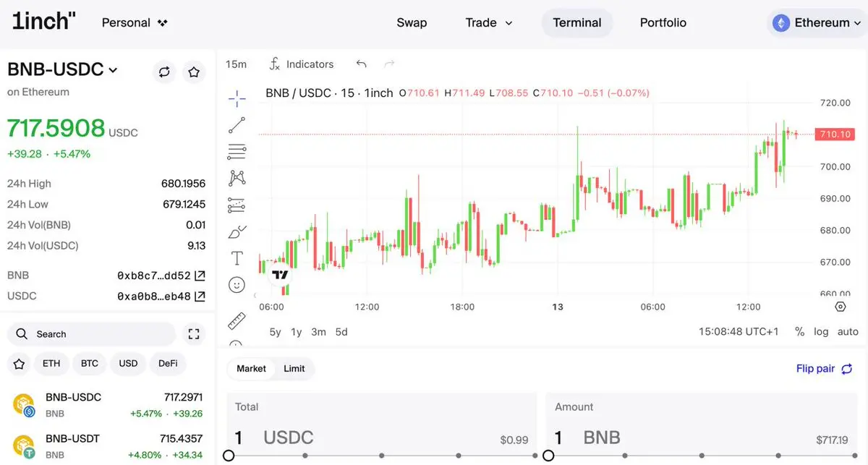Select the crosshair cursor tool
868x465 pixels.
[237, 98]
